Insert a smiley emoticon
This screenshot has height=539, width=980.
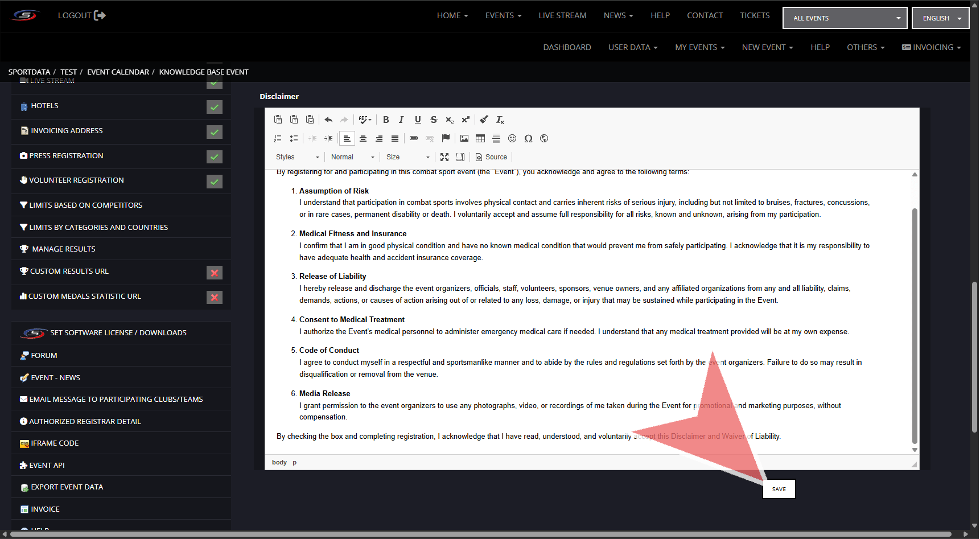click(512, 138)
